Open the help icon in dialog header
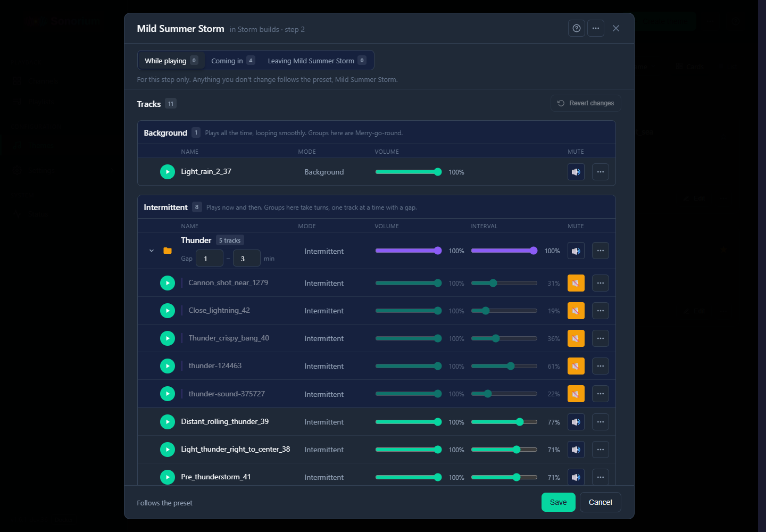This screenshot has height=532, width=766. click(x=577, y=28)
